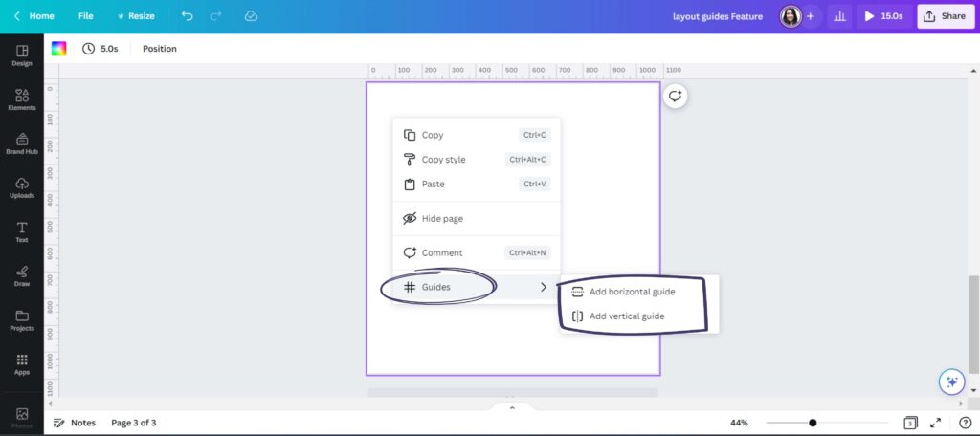Open the File menu
The image size is (980, 436).
(85, 16)
